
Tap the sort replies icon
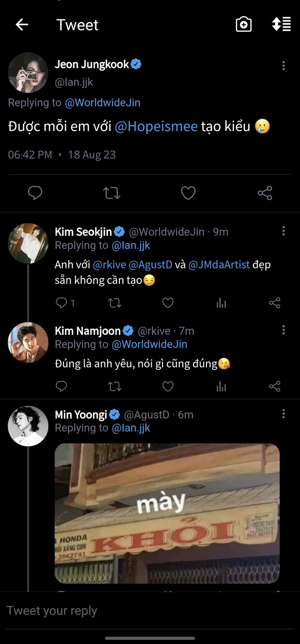click(281, 24)
